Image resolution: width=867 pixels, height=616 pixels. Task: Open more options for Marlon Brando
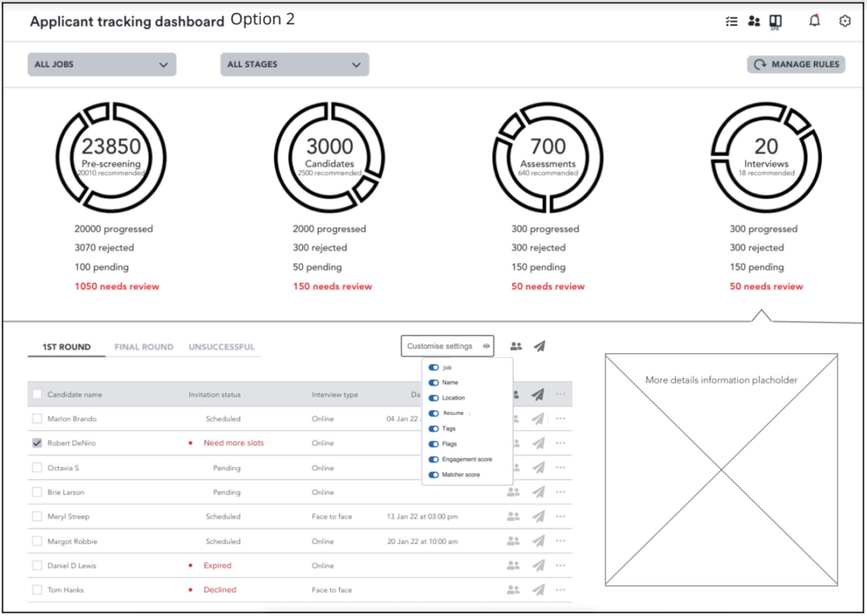561,419
